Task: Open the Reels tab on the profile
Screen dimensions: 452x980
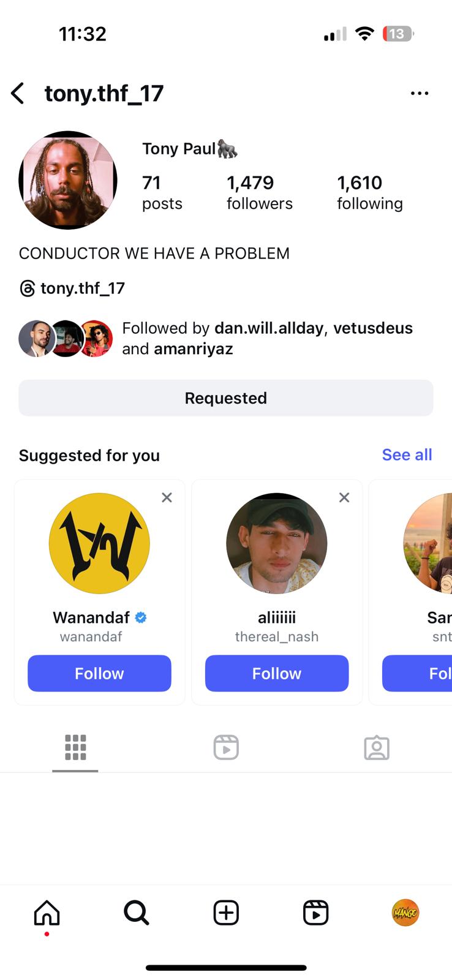Action: point(225,747)
